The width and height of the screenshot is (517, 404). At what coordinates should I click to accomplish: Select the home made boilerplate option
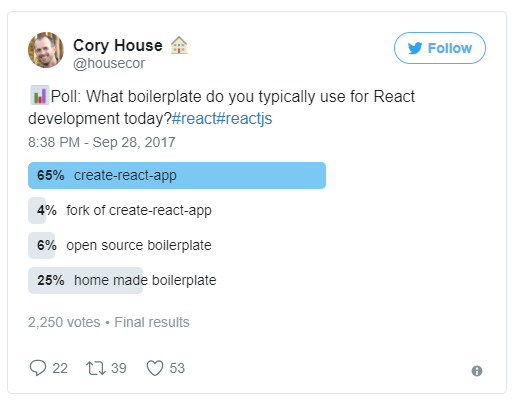click(x=122, y=280)
